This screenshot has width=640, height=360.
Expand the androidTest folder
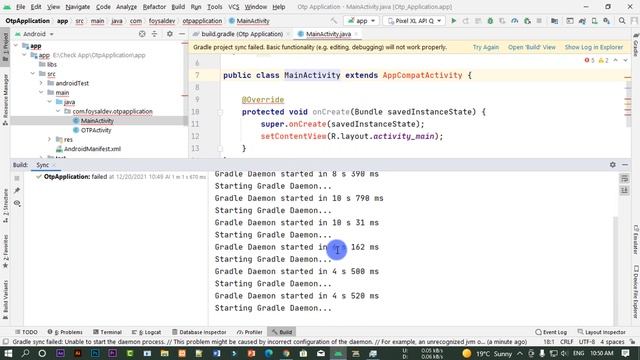[41, 83]
